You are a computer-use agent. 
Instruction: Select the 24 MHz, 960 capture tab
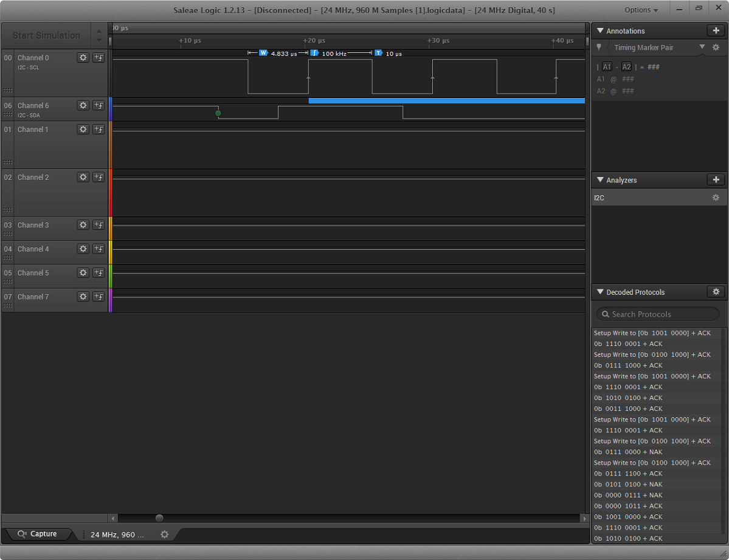click(x=117, y=534)
